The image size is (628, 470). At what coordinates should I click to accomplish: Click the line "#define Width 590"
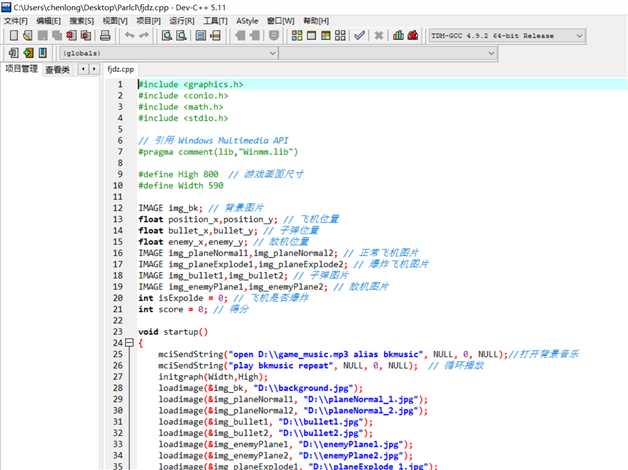click(x=181, y=185)
